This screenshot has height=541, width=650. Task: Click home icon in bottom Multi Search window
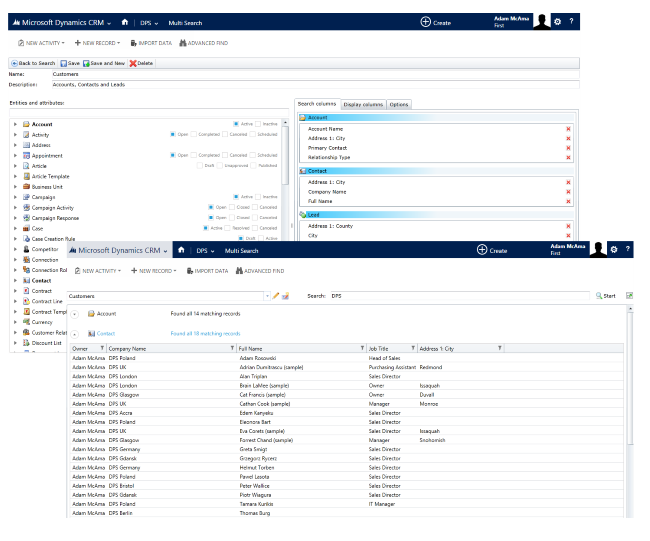[x=181, y=250]
